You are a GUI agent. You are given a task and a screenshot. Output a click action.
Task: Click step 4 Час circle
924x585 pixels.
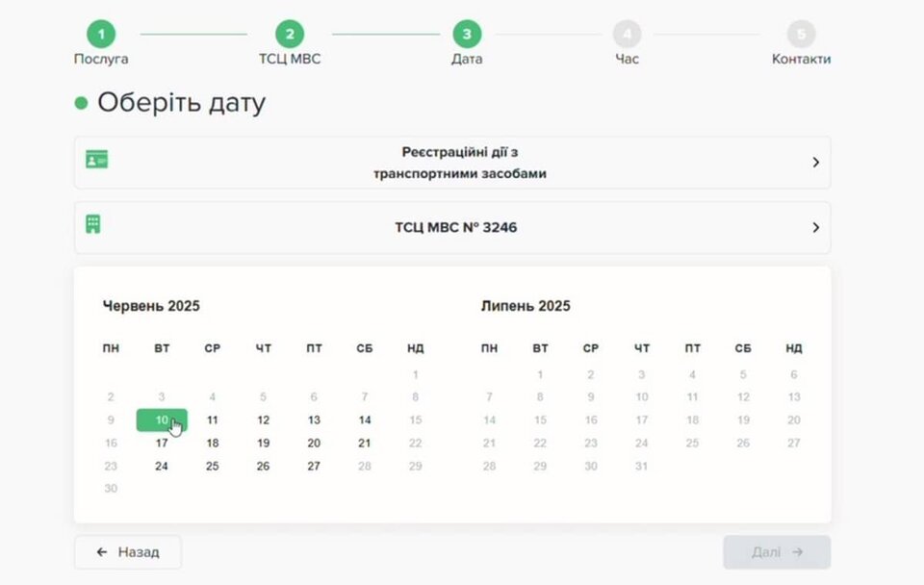[627, 35]
